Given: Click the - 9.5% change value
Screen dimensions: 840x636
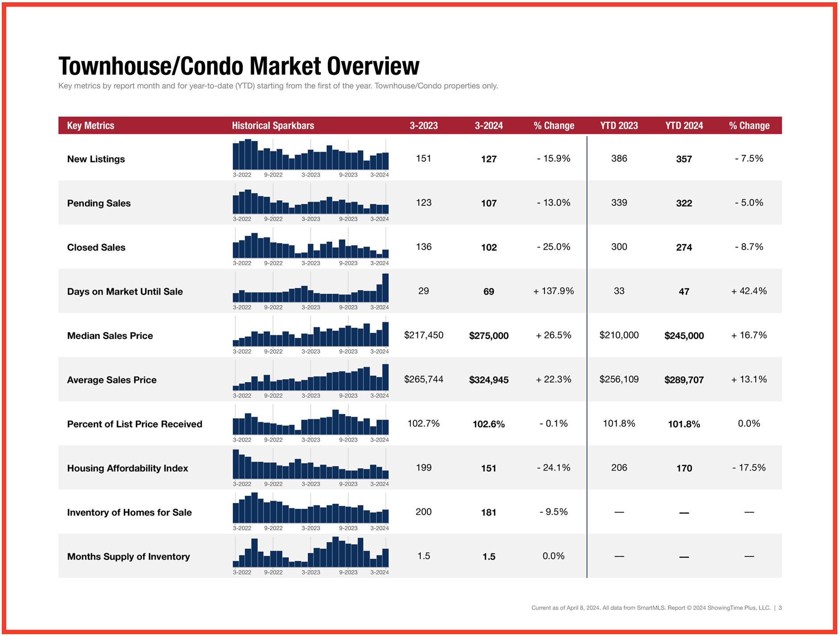Looking at the screenshot, I should click(554, 512).
